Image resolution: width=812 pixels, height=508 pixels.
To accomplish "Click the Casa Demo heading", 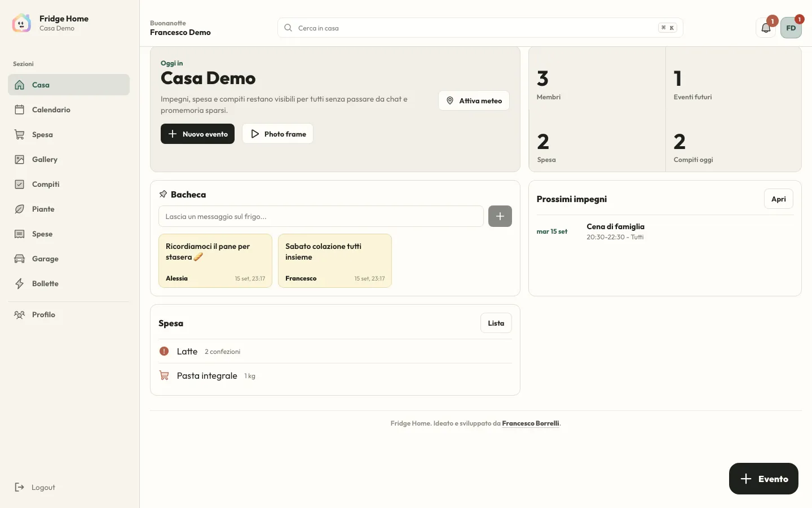I will pyautogui.click(x=208, y=78).
